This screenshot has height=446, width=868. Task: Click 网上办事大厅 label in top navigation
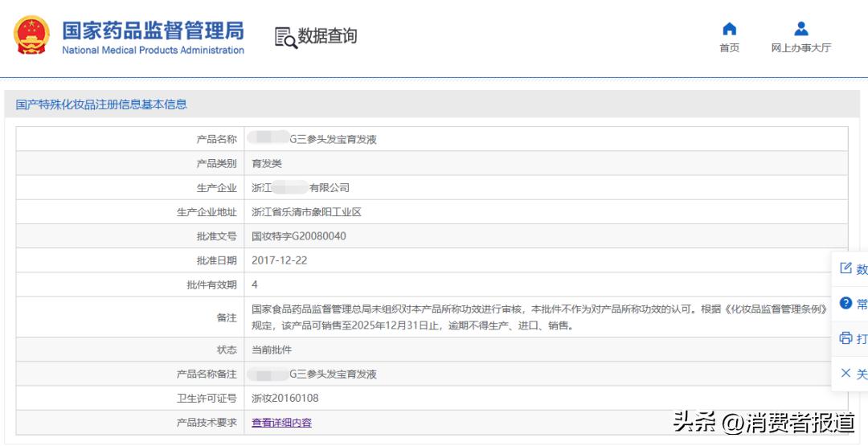click(x=801, y=48)
